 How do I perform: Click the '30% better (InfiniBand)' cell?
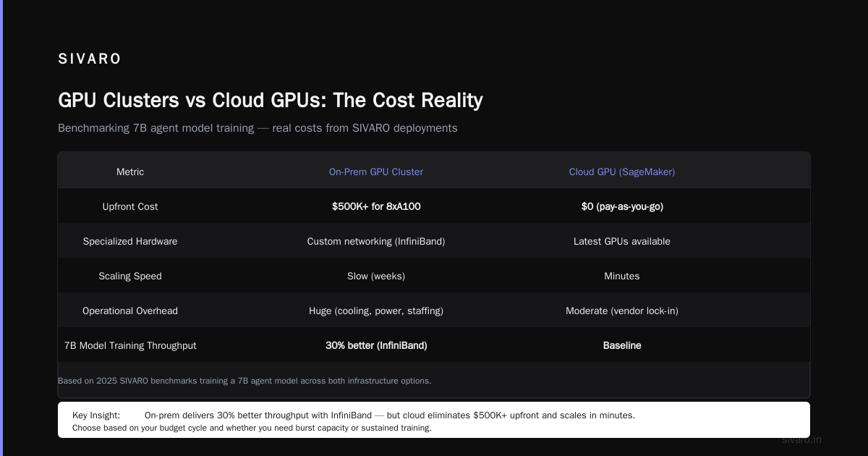click(376, 345)
